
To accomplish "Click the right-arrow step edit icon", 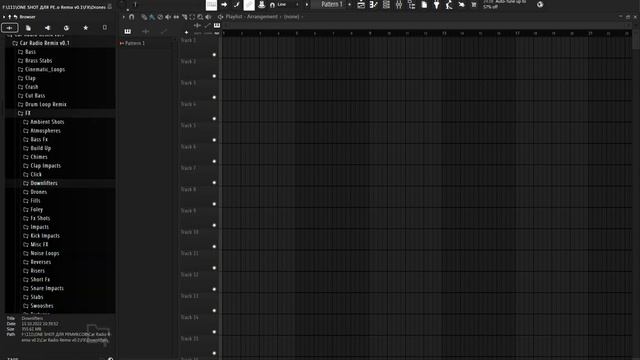I will (224, 4).
